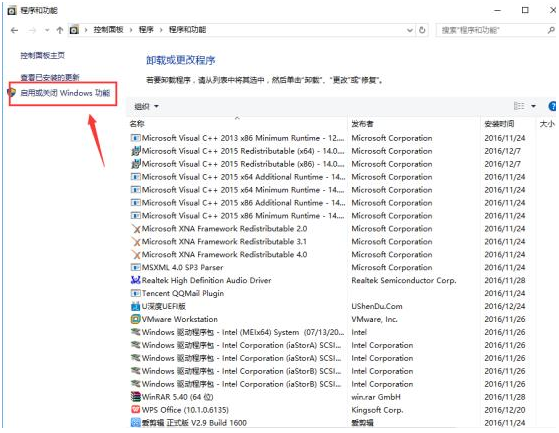Select U深度UEFI版 program icon
559x433 pixels.
[135, 306]
